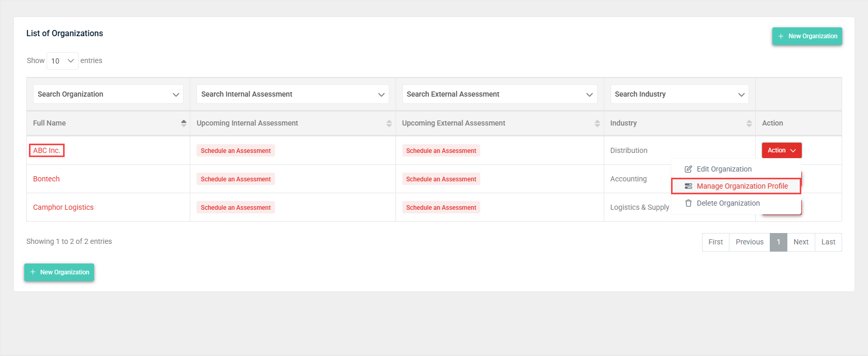Expand the Search Internal Assessment dropdown

pos(293,94)
